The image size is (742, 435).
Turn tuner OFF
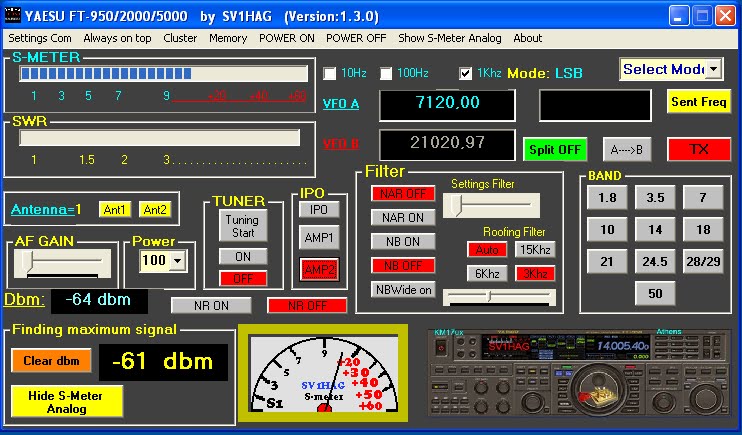point(243,278)
